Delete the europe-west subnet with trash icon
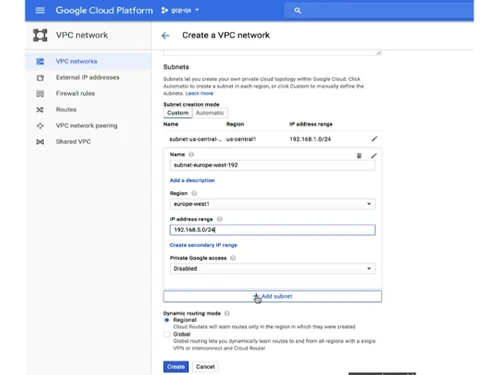This screenshot has width=500, height=375. pos(359,156)
